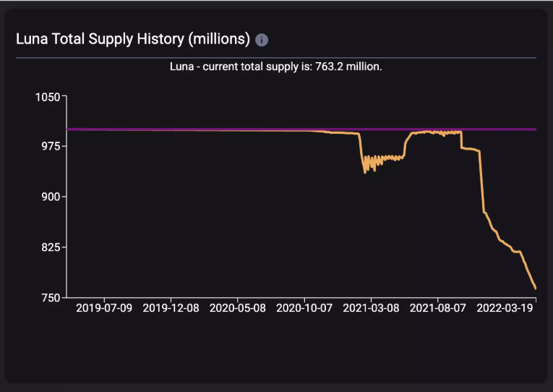
Task: Click the 900 y-axis label
Action: [x=51, y=197]
